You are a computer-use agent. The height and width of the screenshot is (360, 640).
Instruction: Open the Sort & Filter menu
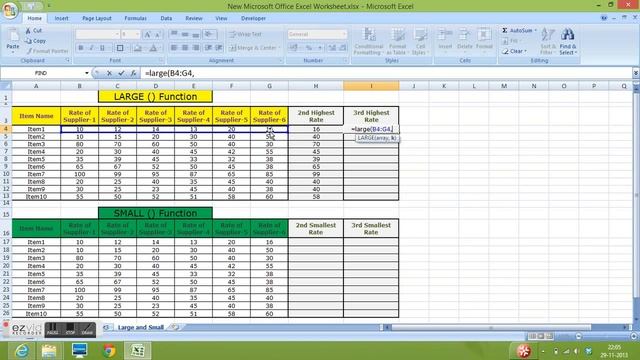[547, 41]
